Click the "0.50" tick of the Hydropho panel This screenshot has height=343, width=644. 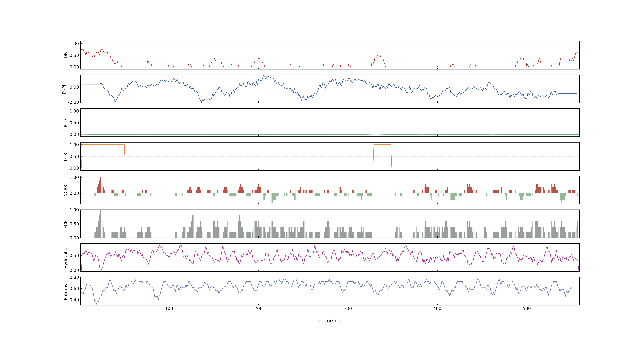pos(74,255)
